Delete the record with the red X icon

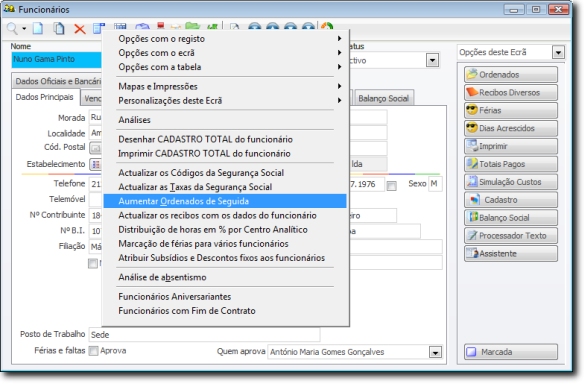(x=79, y=29)
